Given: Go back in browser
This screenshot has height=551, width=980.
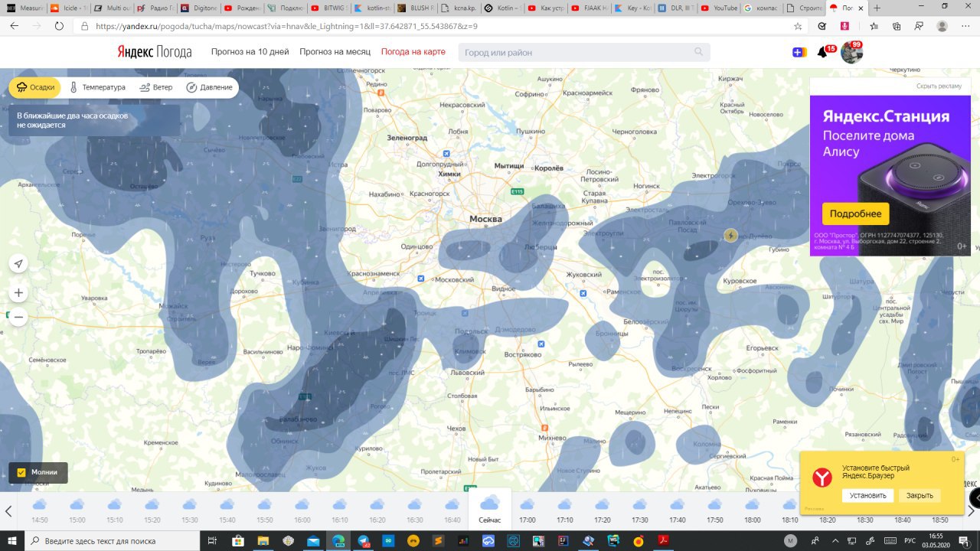Looking at the screenshot, I should tap(13, 25).
